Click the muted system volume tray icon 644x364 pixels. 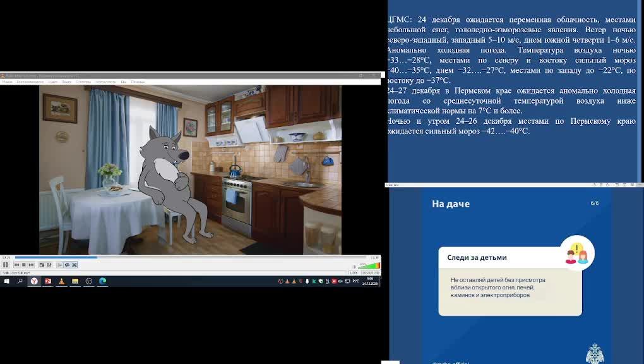[x=340, y=281]
